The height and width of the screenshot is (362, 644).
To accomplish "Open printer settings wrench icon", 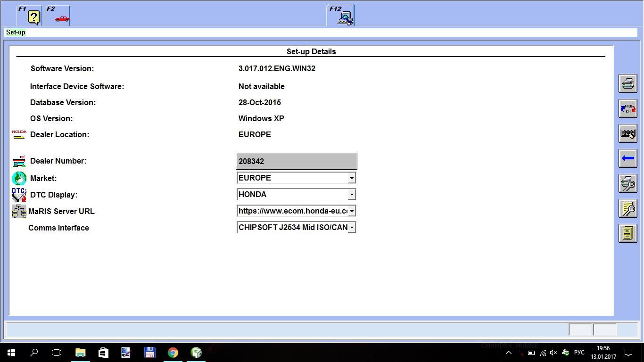I will coord(627,183).
